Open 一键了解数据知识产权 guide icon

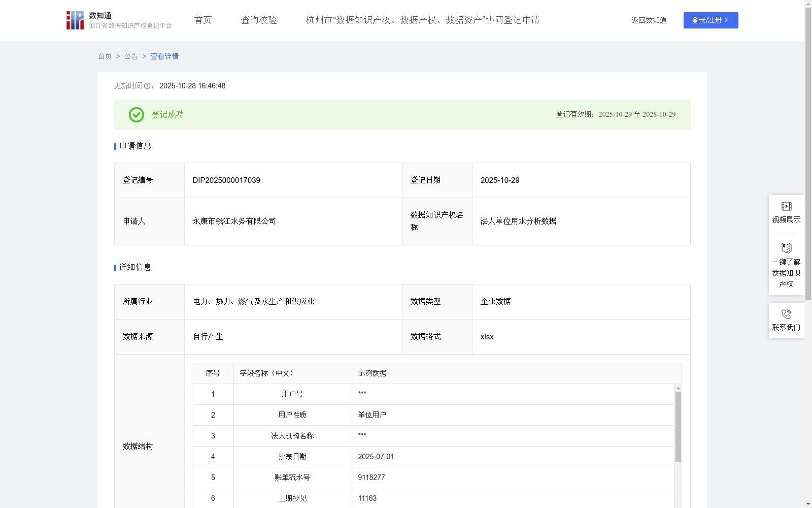[786, 248]
